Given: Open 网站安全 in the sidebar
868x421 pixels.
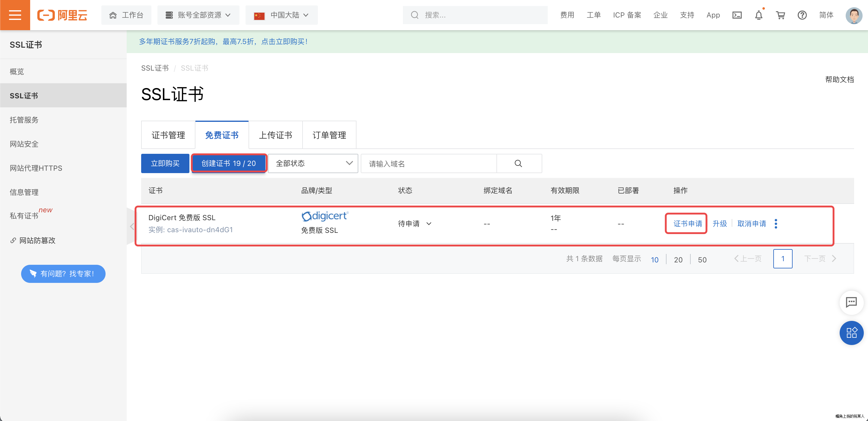Looking at the screenshot, I should pos(63,144).
